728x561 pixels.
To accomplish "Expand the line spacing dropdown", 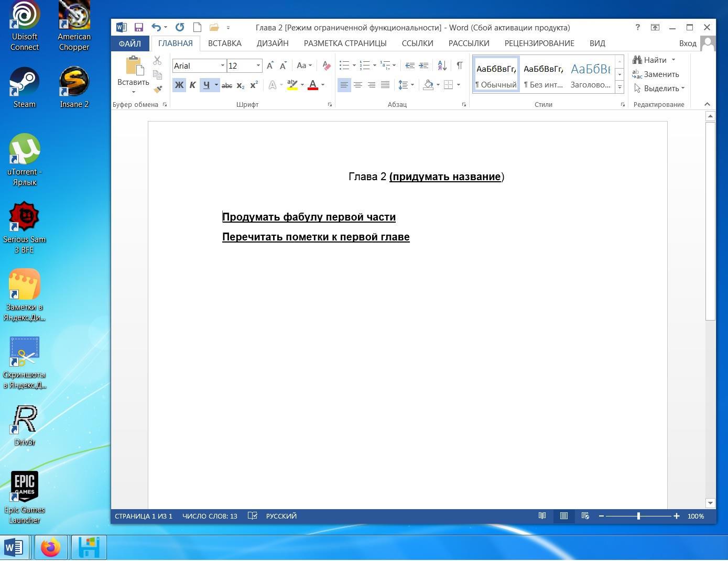I will 412,85.
